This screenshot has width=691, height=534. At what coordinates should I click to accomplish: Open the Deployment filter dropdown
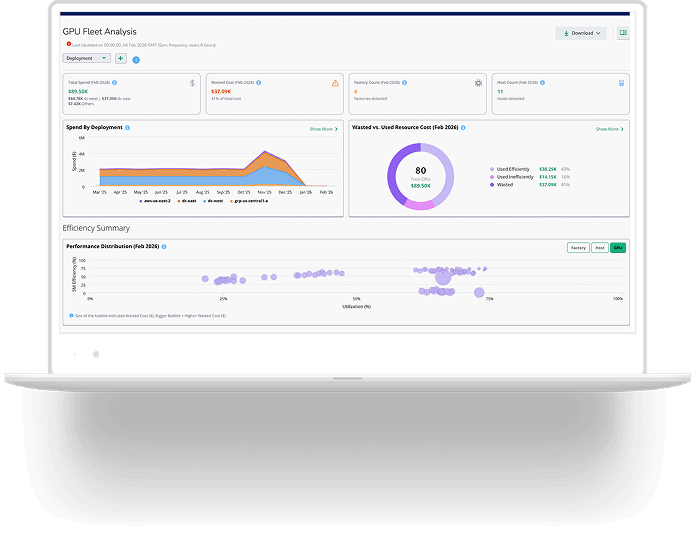point(86,58)
